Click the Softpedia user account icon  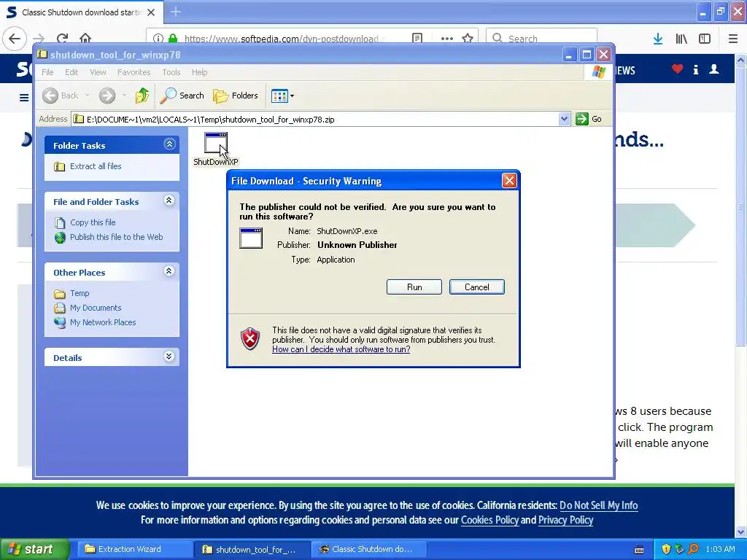[x=714, y=69]
